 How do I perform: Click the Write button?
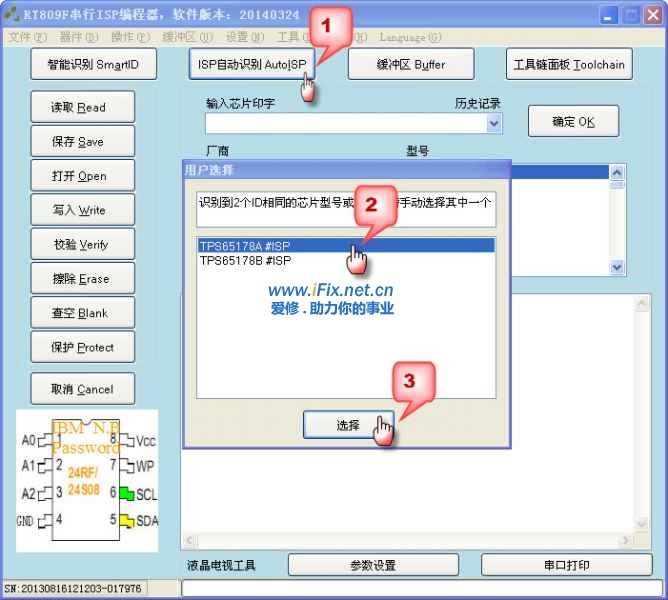tap(82, 210)
